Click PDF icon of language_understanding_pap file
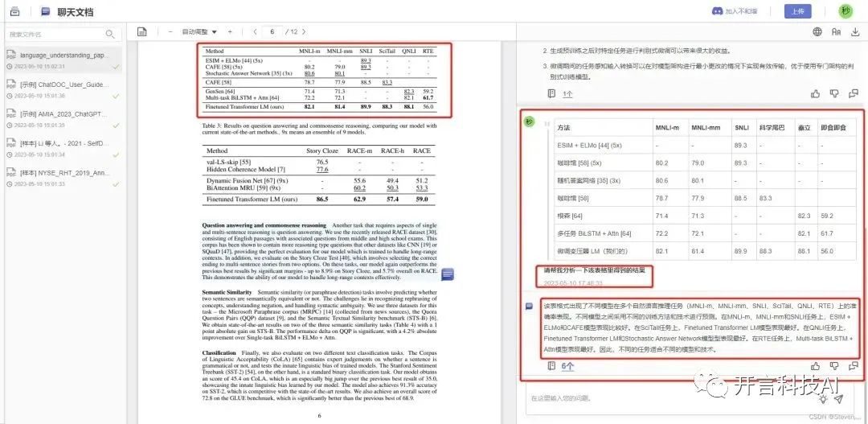868x424 pixels. coord(10,55)
